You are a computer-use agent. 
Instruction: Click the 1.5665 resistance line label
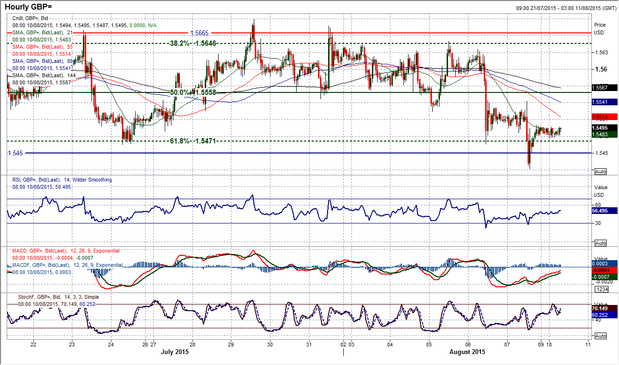(200, 33)
